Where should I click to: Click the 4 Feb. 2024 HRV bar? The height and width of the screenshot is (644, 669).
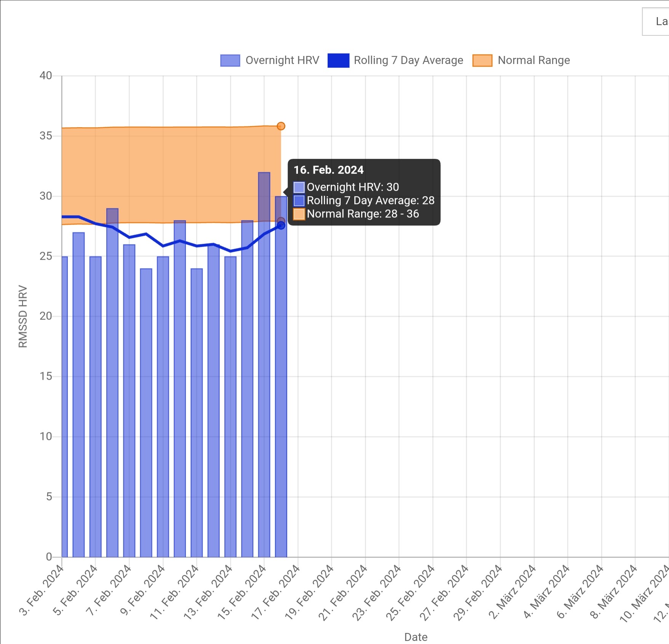point(78,381)
